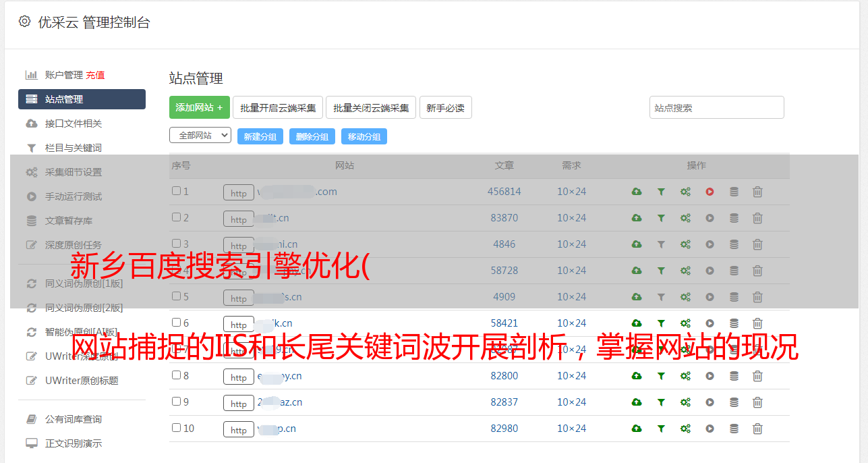Click the 删除分组 button

[312, 136]
